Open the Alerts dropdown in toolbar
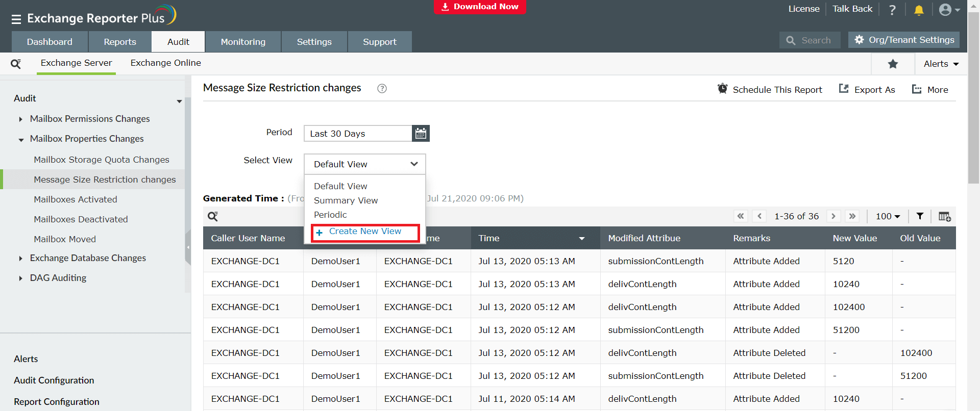The width and height of the screenshot is (980, 411). 941,64
